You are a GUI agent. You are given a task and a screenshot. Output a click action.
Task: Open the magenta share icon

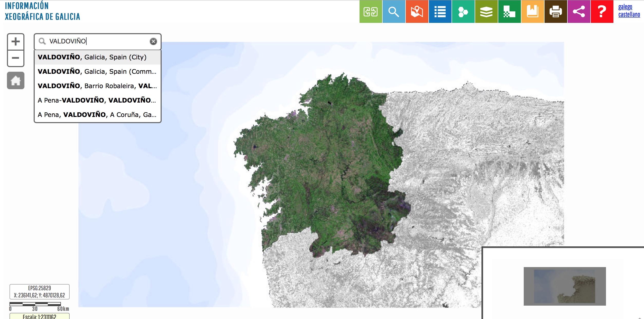[x=579, y=12]
